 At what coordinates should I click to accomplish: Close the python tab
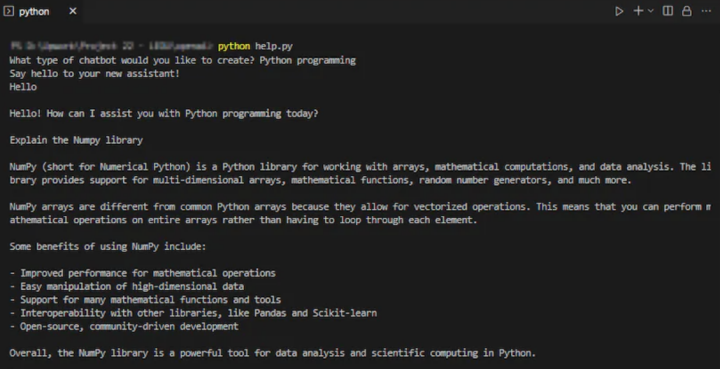[73, 12]
